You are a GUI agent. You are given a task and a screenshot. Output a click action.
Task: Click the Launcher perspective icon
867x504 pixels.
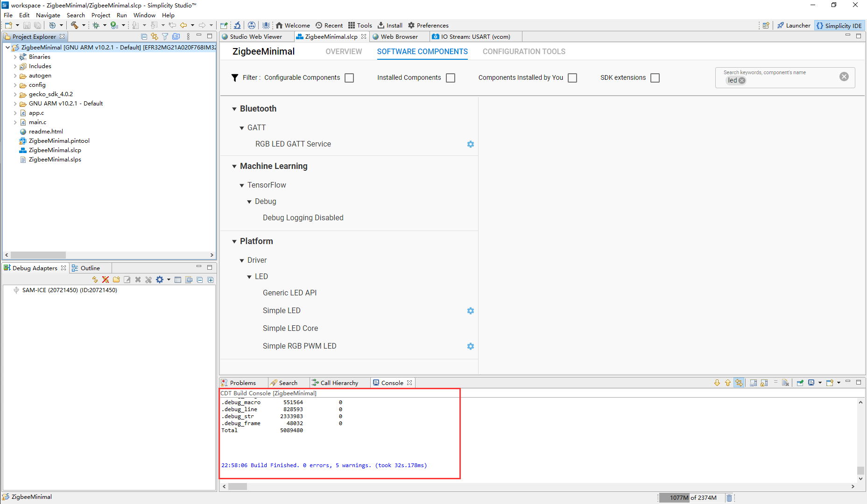pos(793,25)
